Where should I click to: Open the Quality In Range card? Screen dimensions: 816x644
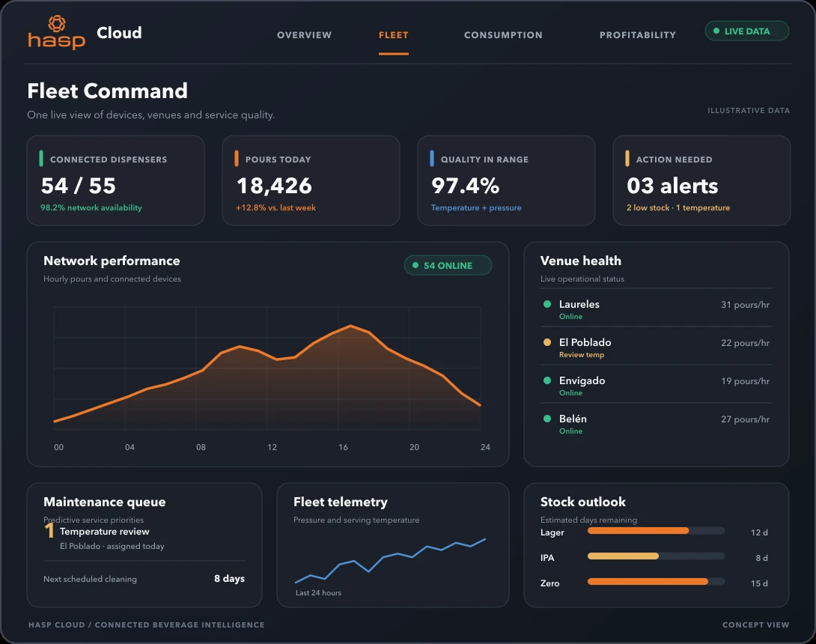(506, 180)
